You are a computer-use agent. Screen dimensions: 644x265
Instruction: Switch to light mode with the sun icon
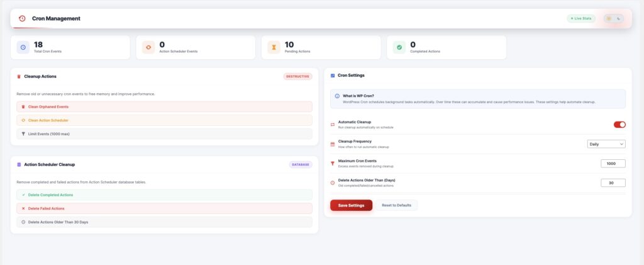pos(608,18)
